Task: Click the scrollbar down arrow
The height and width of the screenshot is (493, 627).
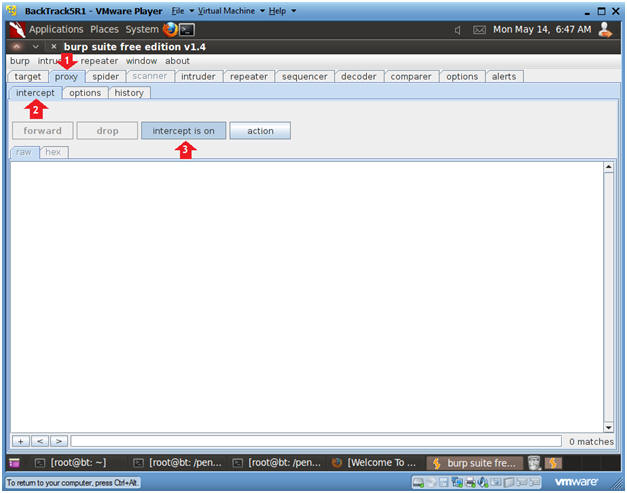Action: pos(609,427)
